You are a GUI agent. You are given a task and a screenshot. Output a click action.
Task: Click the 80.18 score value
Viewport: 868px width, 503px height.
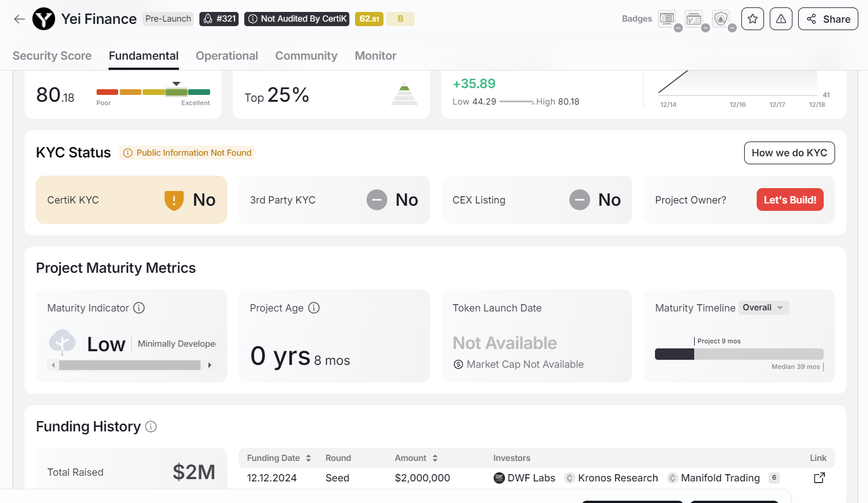[55, 95]
